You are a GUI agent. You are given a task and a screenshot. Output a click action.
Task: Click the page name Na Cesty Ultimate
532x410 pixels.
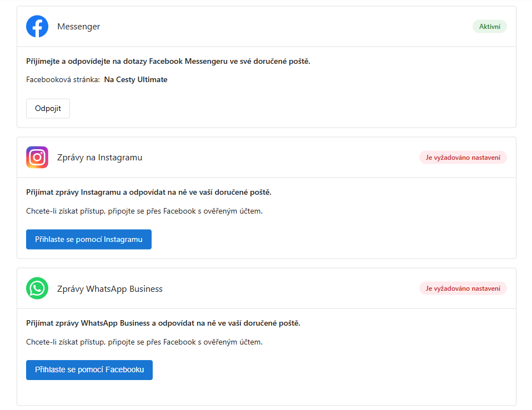[135, 80]
